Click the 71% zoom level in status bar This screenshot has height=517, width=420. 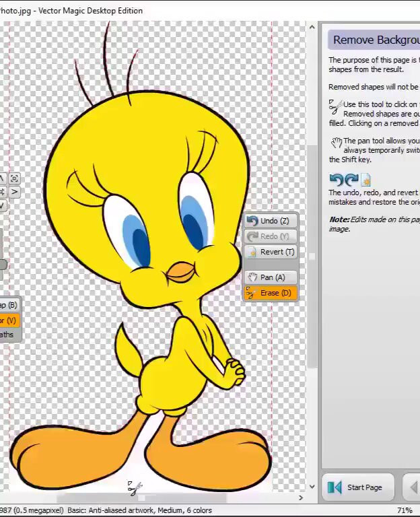[x=405, y=510]
